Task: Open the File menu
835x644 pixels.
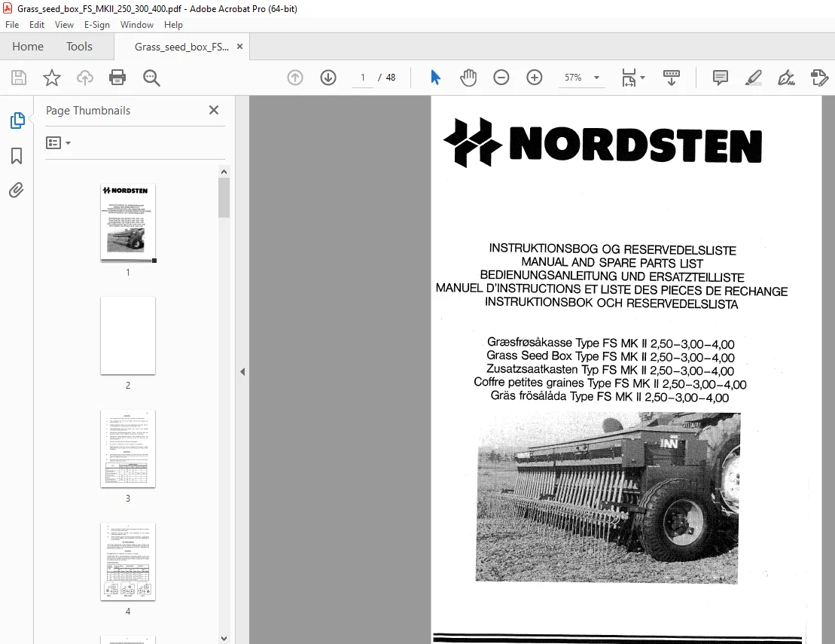Action: (x=12, y=25)
